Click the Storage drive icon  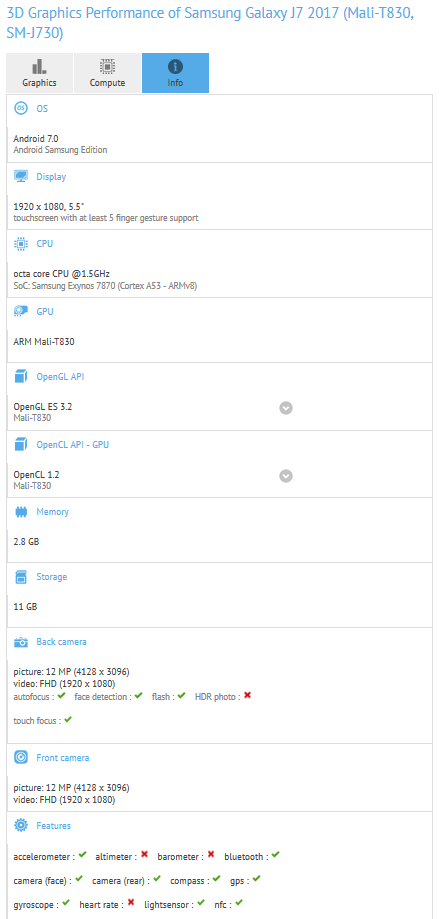[21, 577]
